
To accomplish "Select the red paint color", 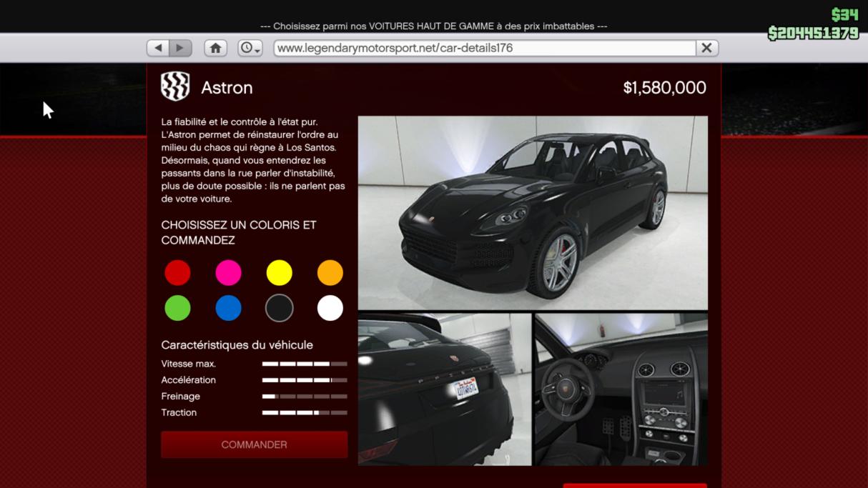I will pyautogui.click(x=177, y=273).
